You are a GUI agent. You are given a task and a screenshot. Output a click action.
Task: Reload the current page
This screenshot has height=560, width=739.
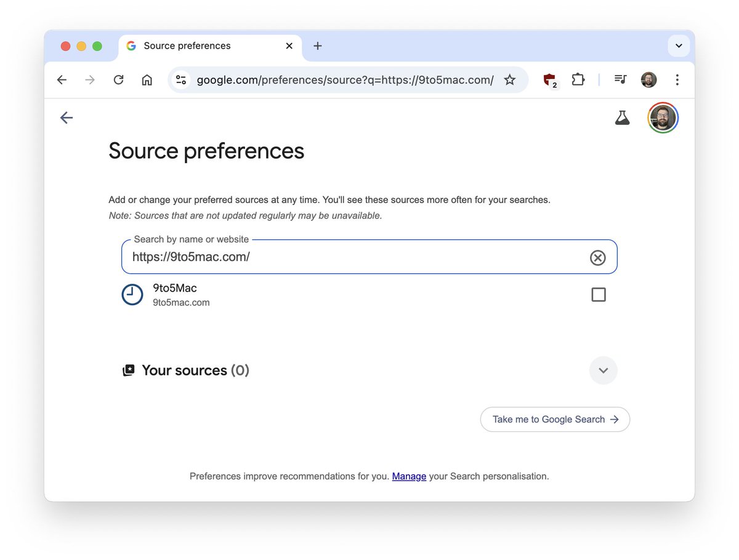tap(119, 80)
